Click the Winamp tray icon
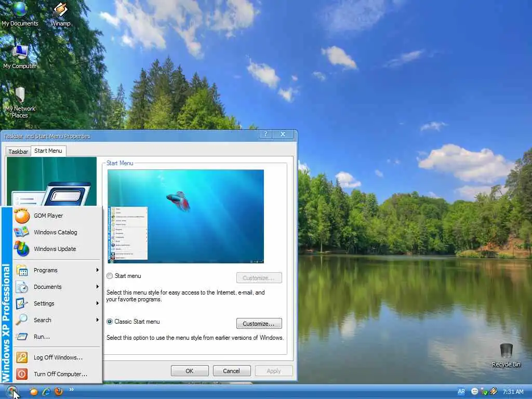Image resolution: width=532 pixels, height=399 pixels. pos(494,392)
